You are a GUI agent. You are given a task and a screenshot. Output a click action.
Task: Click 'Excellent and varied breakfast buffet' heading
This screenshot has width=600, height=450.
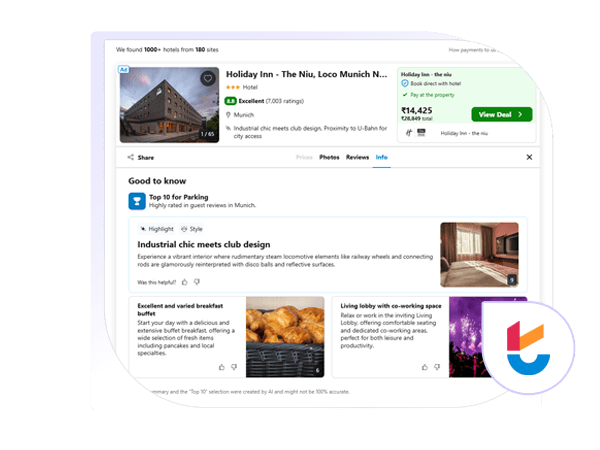point(180,310)
